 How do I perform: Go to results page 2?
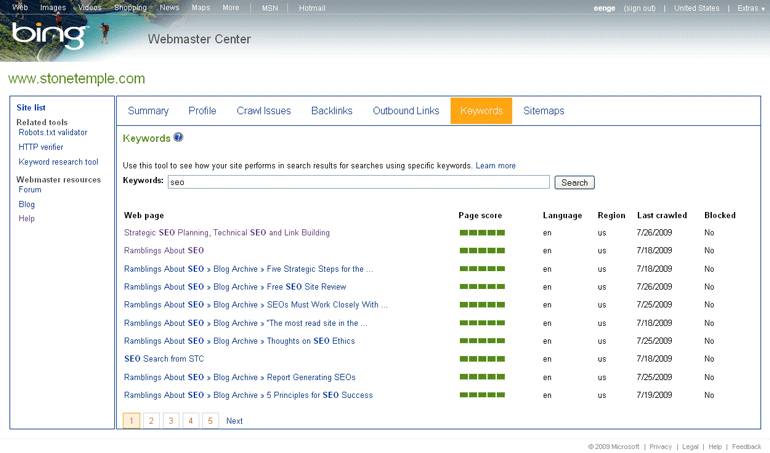point(151,421)
